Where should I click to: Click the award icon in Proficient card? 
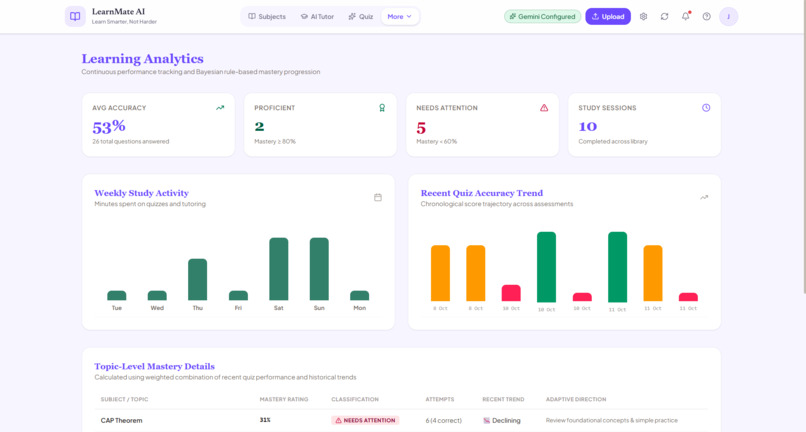(382, 108)
